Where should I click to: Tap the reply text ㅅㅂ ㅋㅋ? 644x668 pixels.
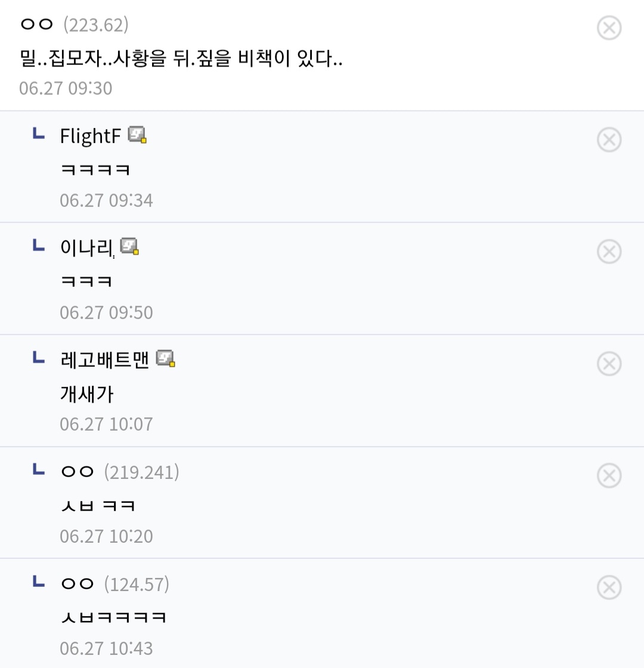tap(98, 506)
